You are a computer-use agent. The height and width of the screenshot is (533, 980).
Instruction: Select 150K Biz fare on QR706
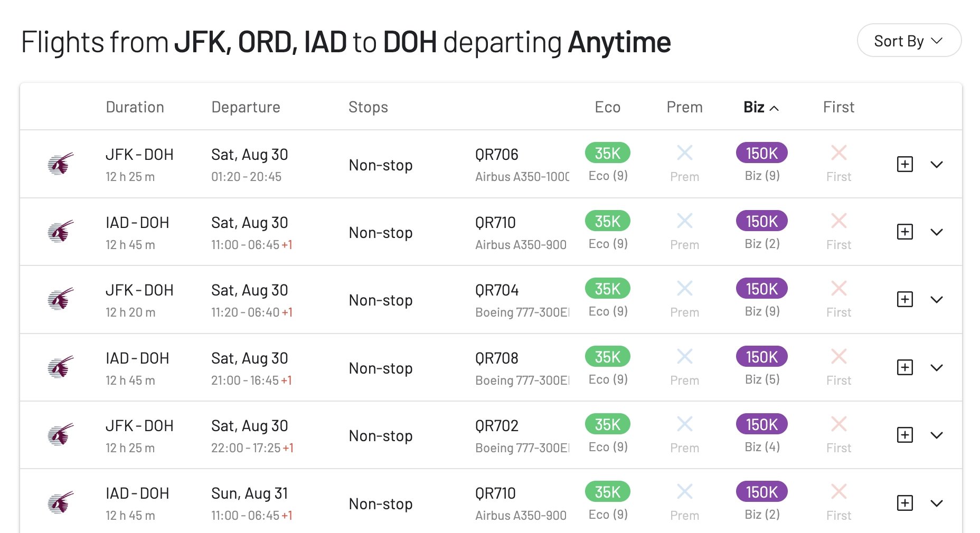point(762,153)
